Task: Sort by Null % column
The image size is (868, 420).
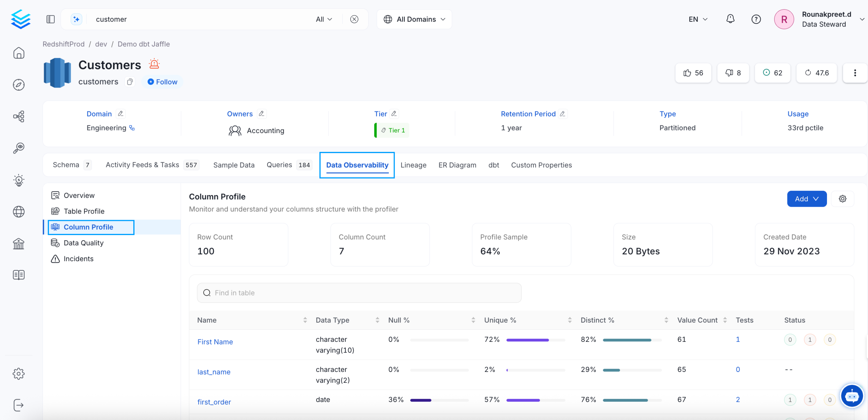Action: click(473, 320)
